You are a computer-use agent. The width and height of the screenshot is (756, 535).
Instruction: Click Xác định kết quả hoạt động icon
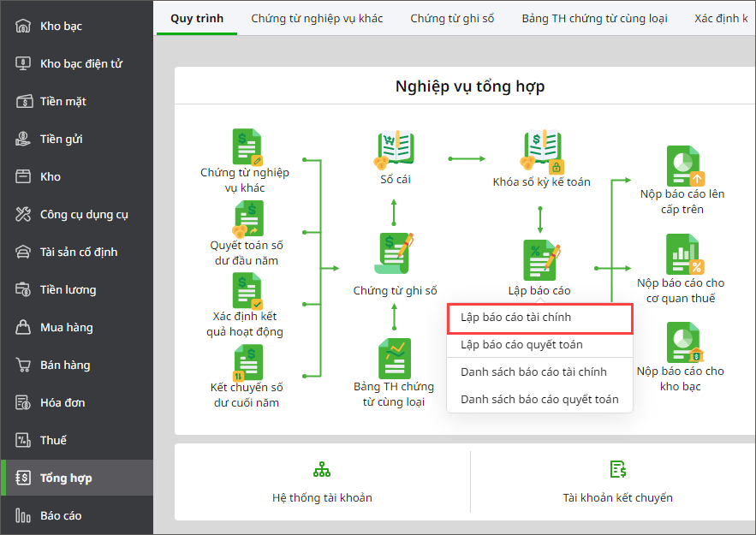click(x=247, y=291)
